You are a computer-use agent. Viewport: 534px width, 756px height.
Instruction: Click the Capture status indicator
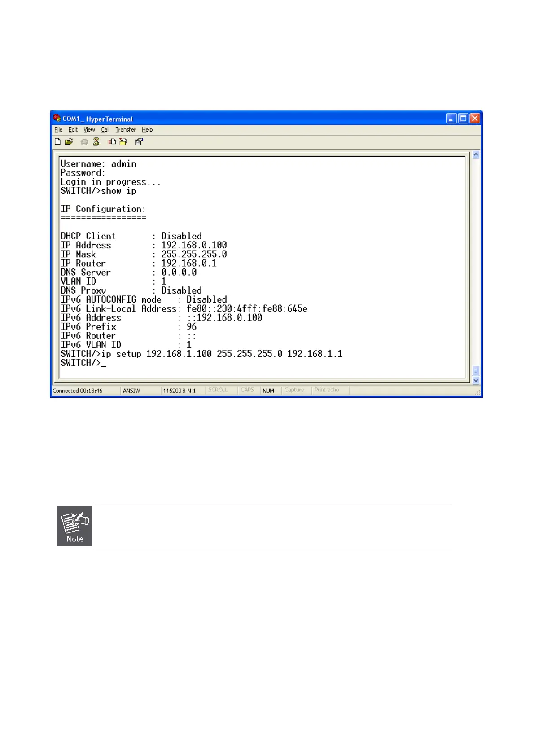(x=294, y=390)
